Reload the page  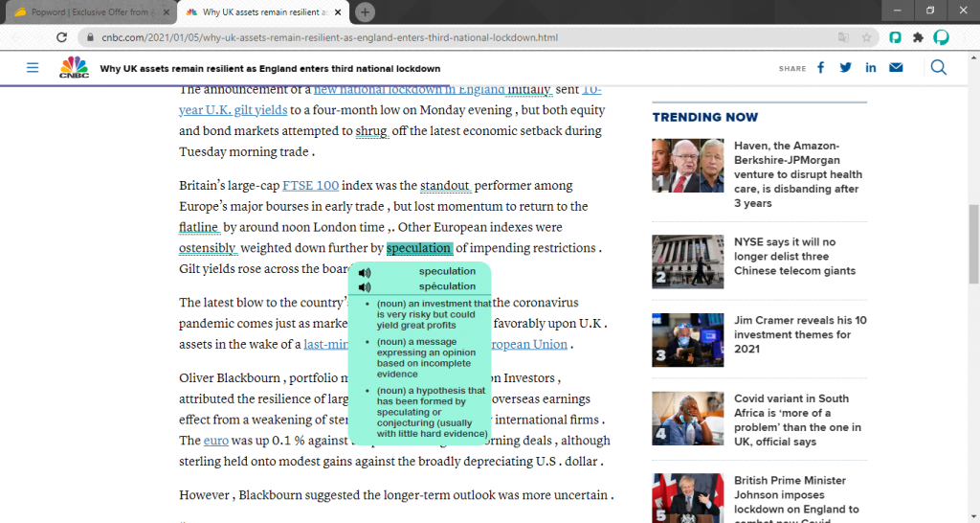click(61, 37)
